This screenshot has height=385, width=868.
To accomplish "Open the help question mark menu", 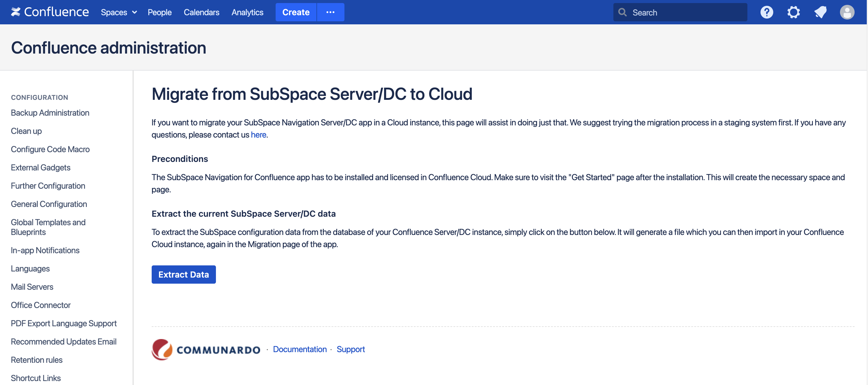I will click(766, 12).
